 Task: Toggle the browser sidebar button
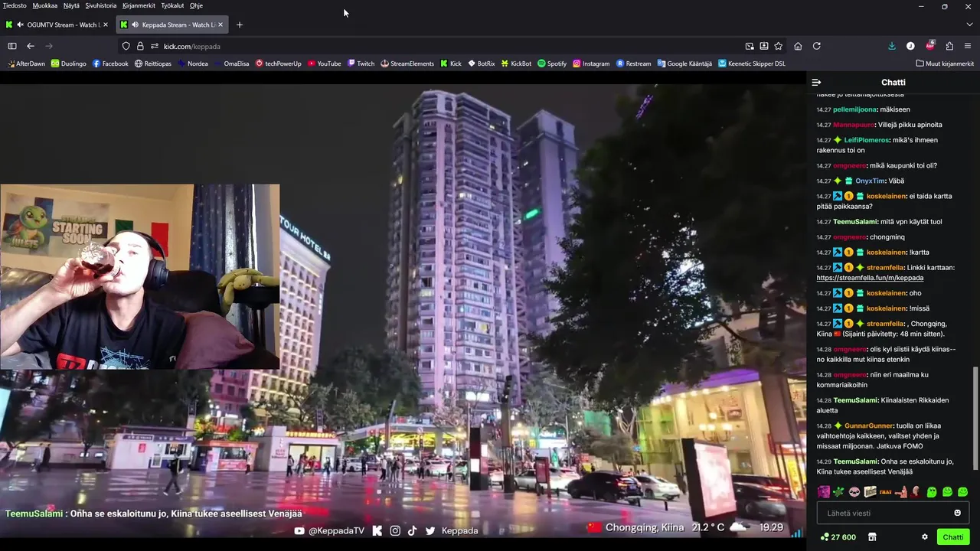pyautogui.click(x=12, y=46)
